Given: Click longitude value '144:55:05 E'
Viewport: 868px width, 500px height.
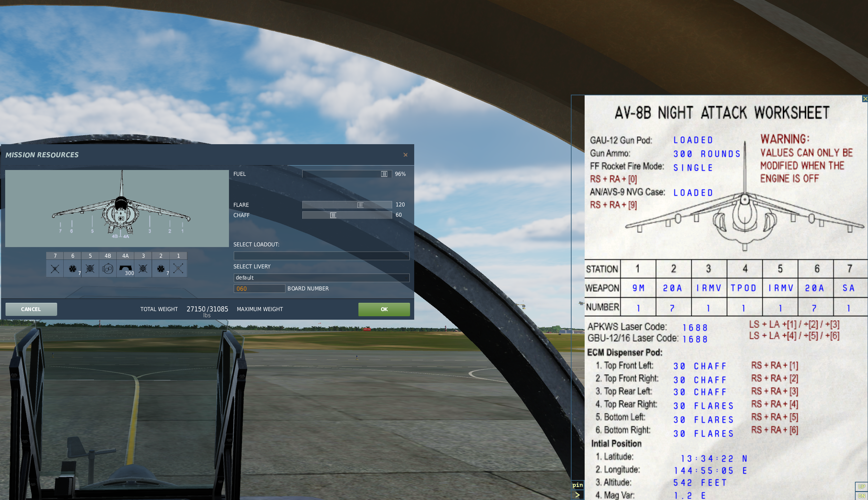Looking at the screenshot, I should [711, 471].
